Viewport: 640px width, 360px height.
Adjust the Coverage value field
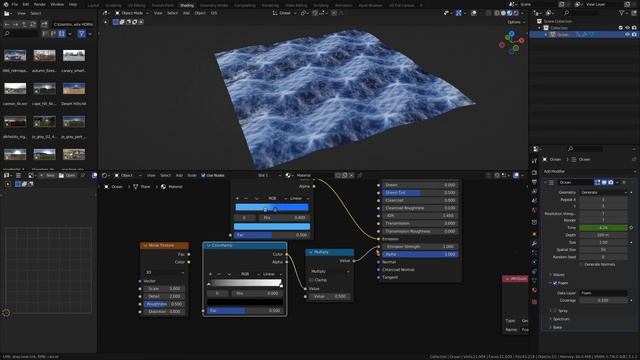click(x=603, y=300)
